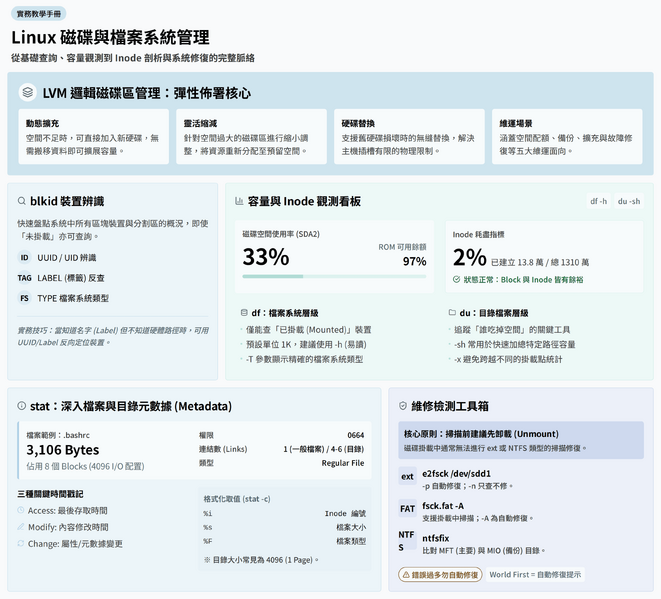Click the 33% disk usage figure

click(x=266, y=257)
